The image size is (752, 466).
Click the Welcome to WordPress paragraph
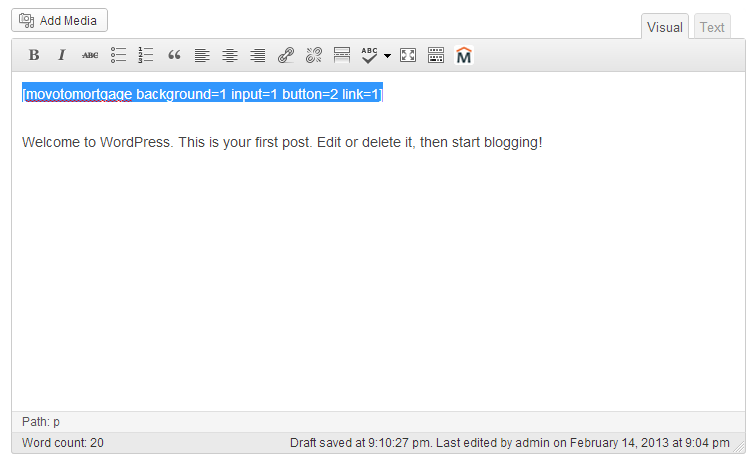pos(282,142)
